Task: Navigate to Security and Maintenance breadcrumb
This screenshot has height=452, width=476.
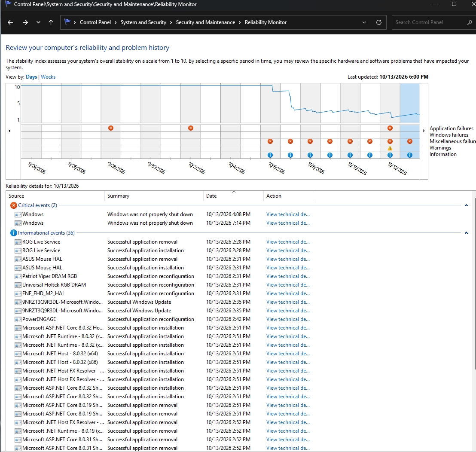Action: (x=205, y=22)
